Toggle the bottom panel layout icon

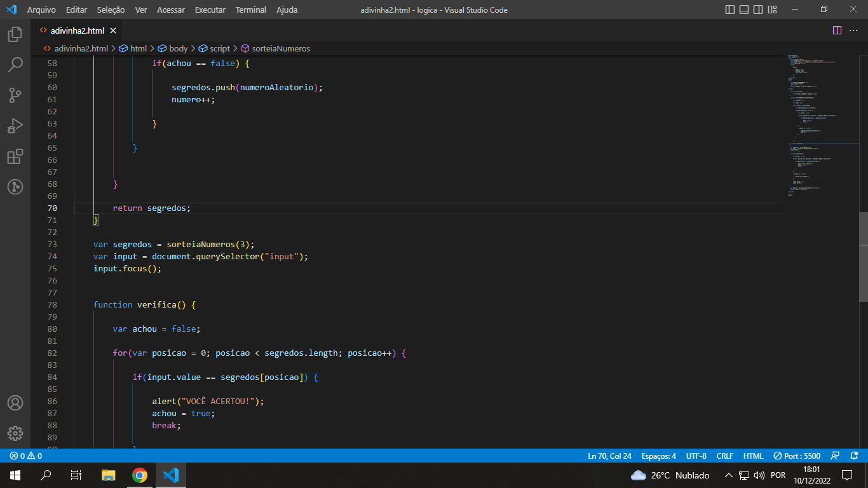[x=744, y=10]
